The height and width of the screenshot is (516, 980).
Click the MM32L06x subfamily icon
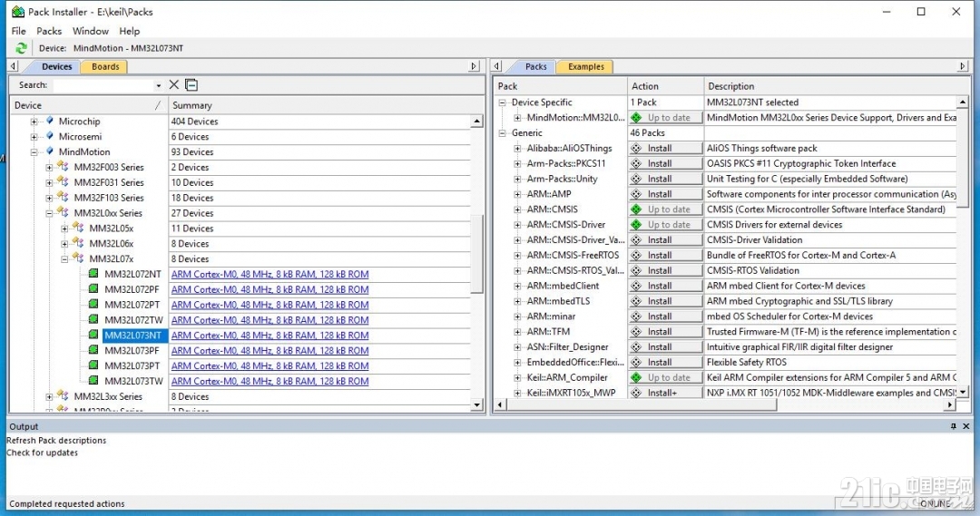tap(77, 243)
